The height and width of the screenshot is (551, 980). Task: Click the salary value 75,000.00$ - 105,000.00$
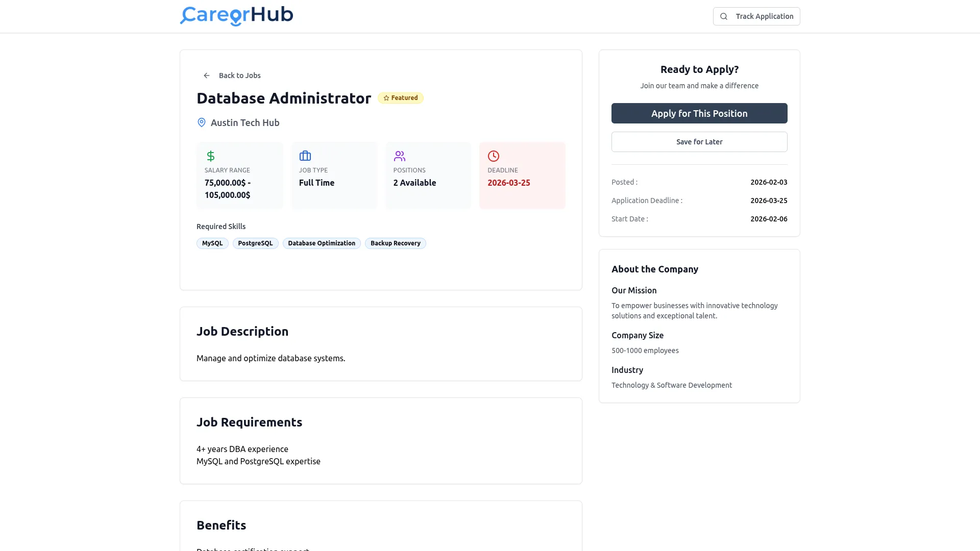pyautogui.click(x=228, y=189)
